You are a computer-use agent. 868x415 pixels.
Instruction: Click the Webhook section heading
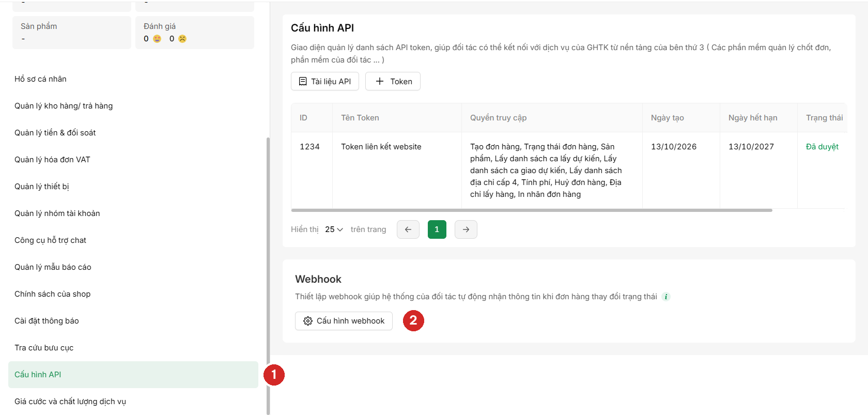[x=318, y=279]
